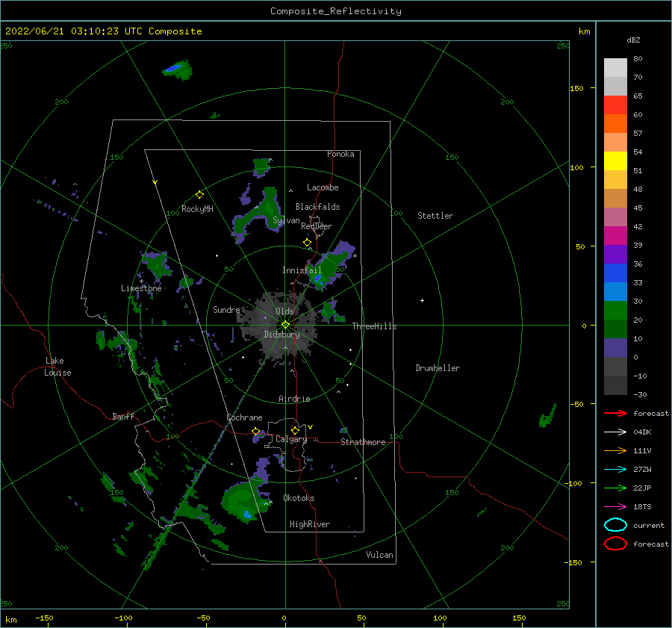
Task: Click the Lacombe city label
Action: [x=323, y=187]
